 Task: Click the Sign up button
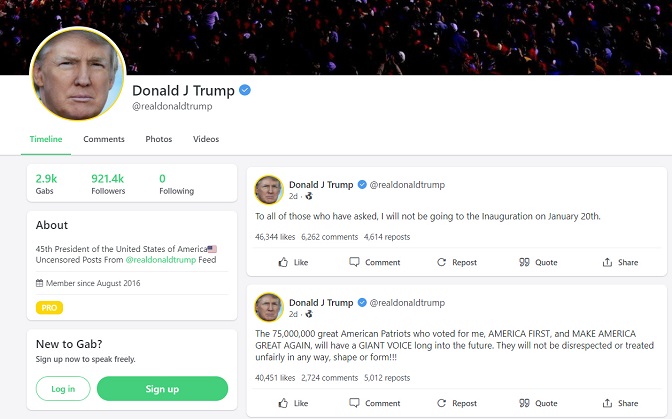pyautogui.click(x=162, y=389)
